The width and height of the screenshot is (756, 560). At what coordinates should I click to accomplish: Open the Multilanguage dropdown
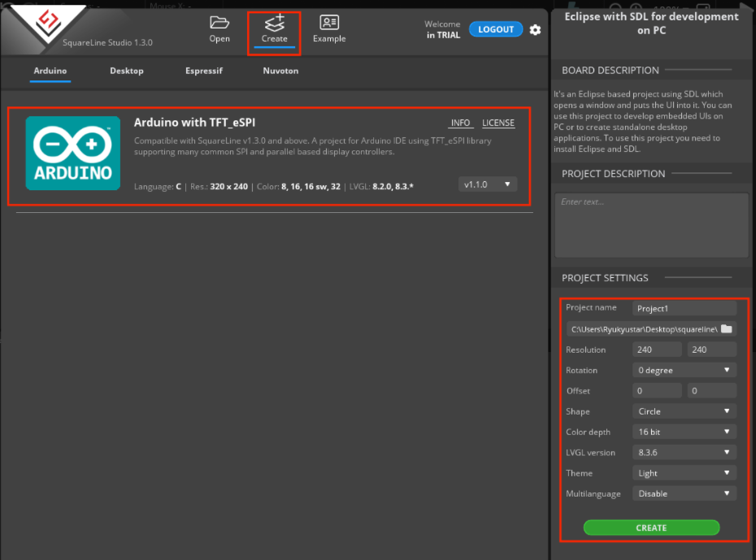click(x=684, y=493)
